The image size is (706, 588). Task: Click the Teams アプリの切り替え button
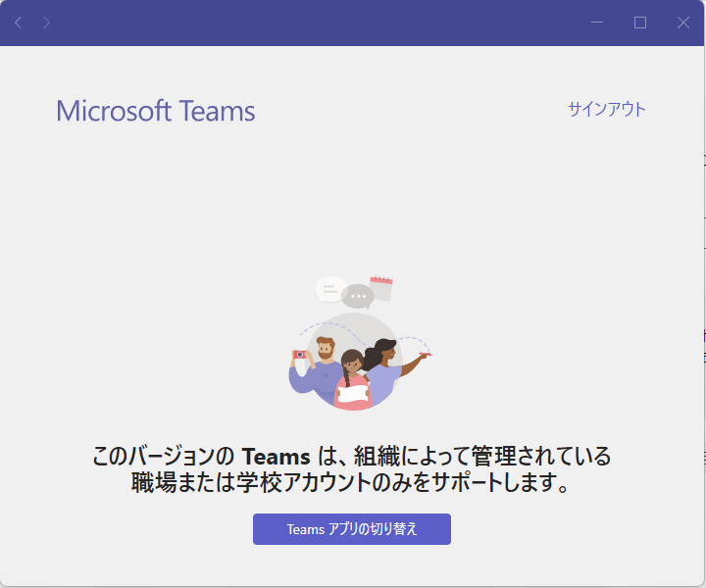[352, 529]
